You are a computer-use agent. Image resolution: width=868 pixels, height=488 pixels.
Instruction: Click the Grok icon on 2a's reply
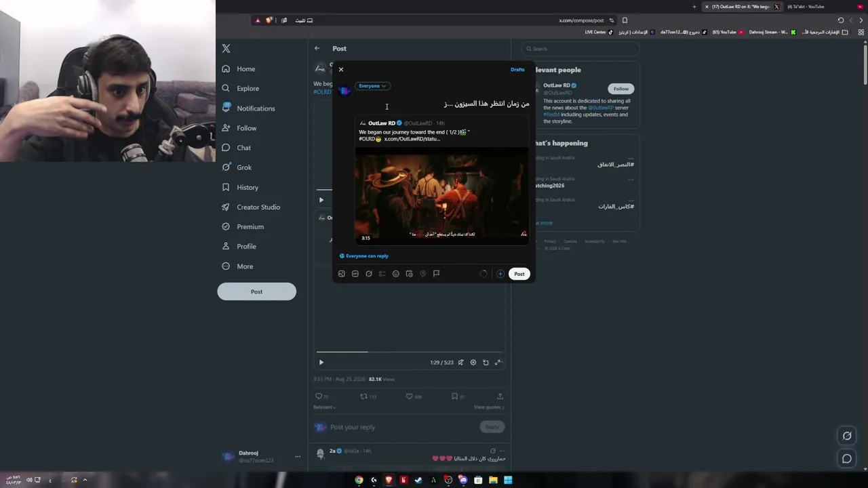point(493,451)
